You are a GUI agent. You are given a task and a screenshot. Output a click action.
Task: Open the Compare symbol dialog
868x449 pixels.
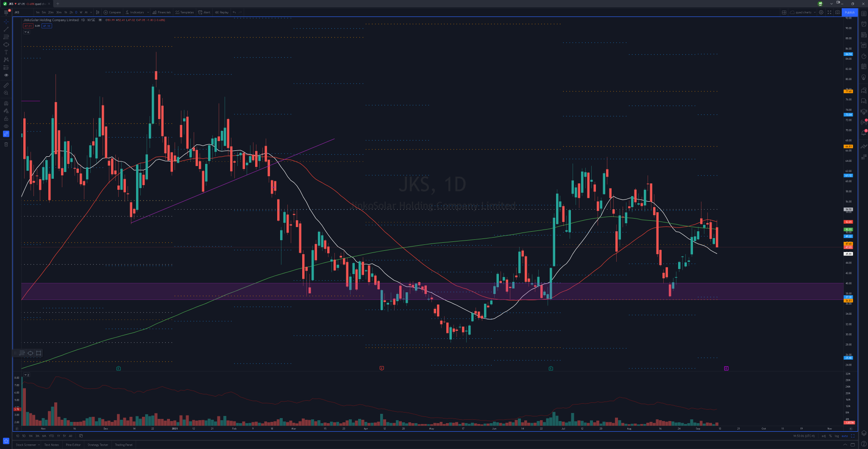112,12
